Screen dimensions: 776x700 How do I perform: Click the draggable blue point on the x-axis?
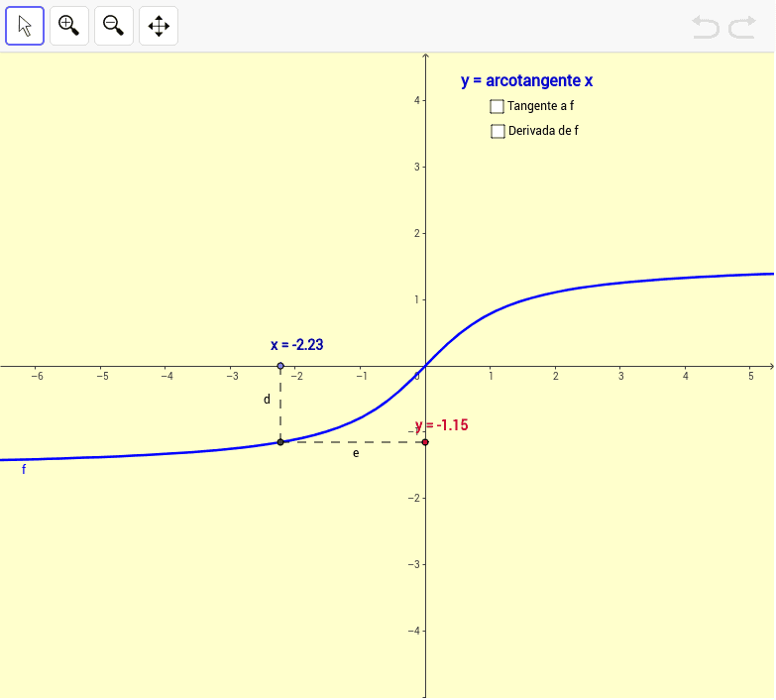[x=280, y=366]
